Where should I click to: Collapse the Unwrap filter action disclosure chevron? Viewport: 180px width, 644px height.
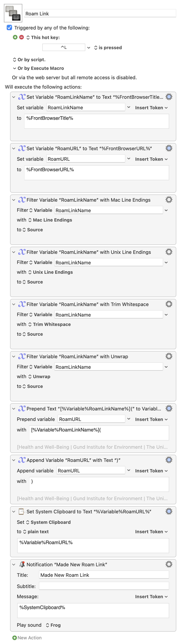pyautogui.click(x=14, y=356)
